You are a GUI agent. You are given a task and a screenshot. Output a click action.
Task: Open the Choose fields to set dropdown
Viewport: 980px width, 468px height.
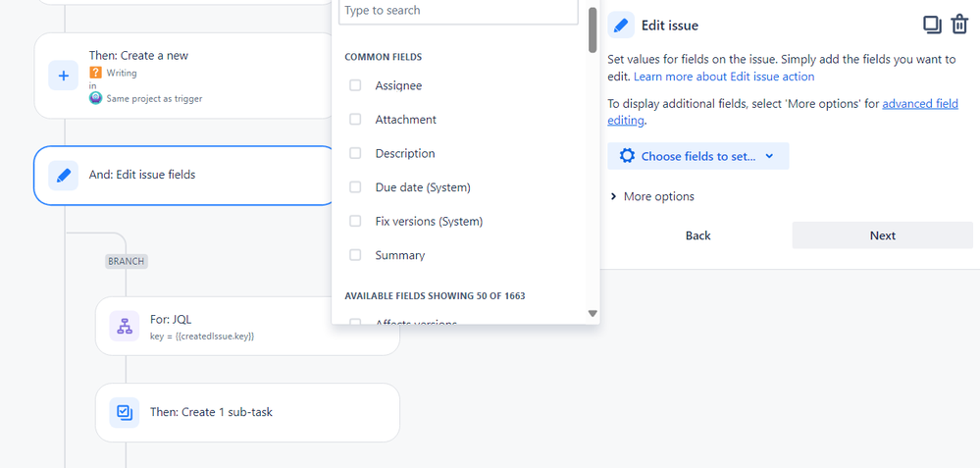698,156
